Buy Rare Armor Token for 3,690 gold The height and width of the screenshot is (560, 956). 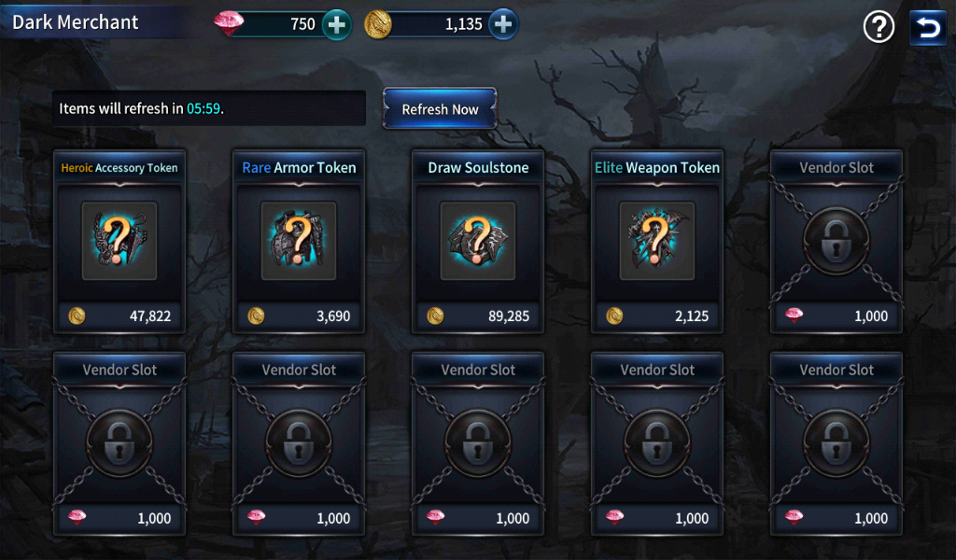[299, 315]
